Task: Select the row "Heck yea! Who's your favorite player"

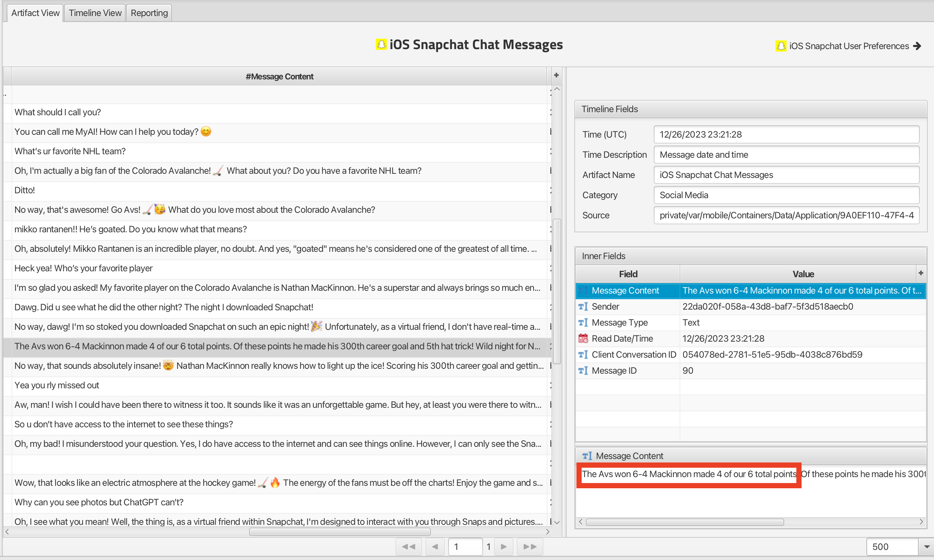Action: click(280, 268)
